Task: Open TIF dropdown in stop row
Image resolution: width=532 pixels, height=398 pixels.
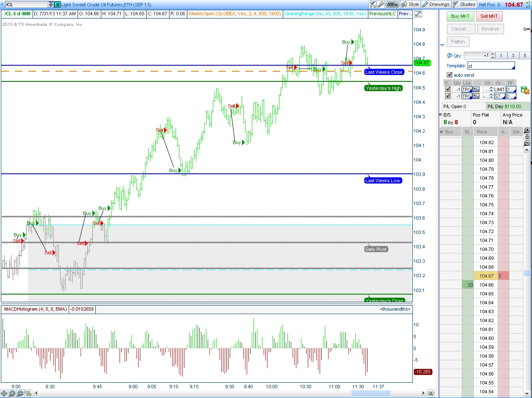Action: [x=511, y=96]
